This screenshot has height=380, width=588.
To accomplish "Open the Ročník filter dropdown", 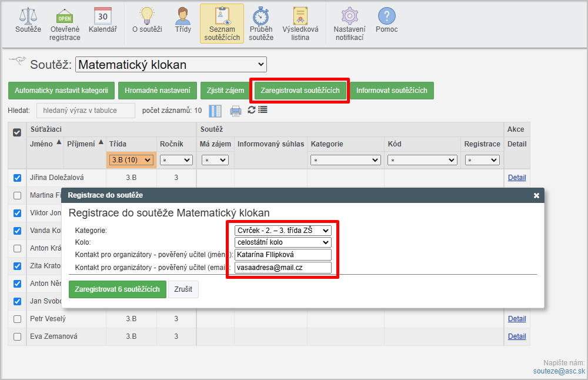I will pos(176,160).
